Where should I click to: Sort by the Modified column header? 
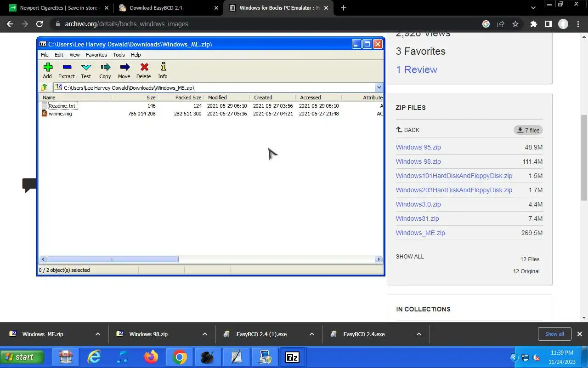point(227,98)
